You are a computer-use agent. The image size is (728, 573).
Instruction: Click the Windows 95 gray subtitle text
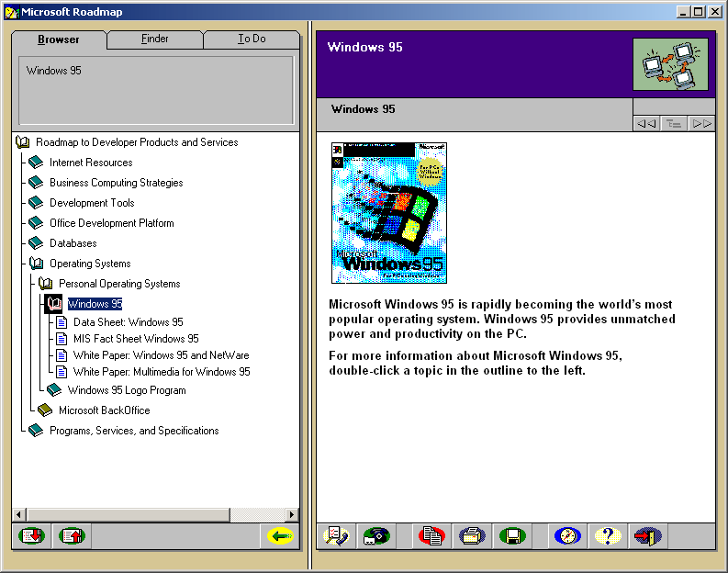363,109
